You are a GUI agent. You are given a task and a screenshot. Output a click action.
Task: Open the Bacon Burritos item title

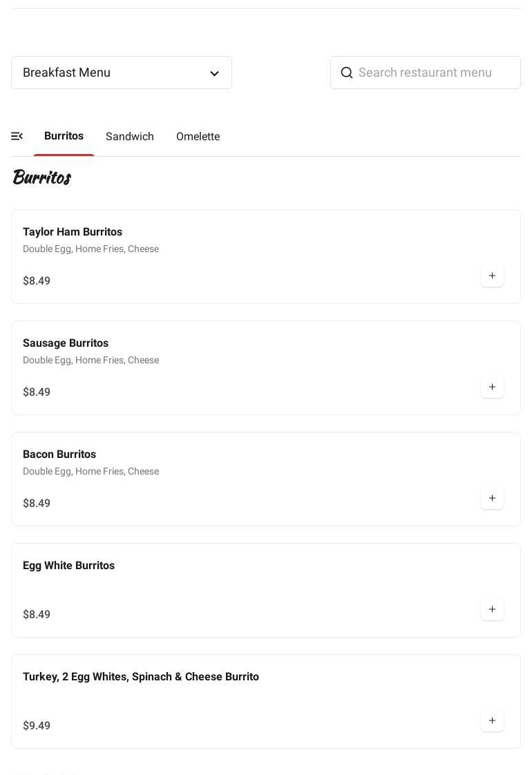coord(59,455)
